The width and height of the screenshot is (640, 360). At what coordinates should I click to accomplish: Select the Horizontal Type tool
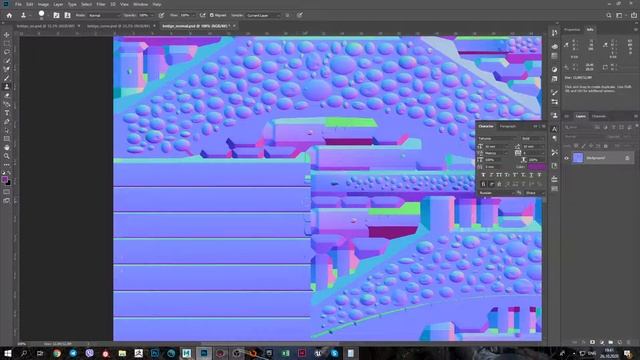[x=7, y=113]
